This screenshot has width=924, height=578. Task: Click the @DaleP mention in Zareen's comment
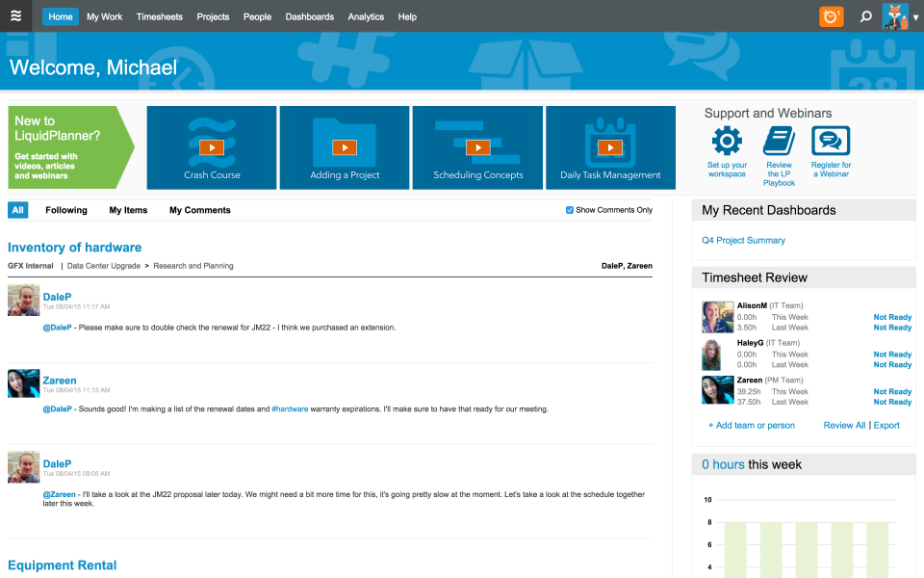pos(57,408)
